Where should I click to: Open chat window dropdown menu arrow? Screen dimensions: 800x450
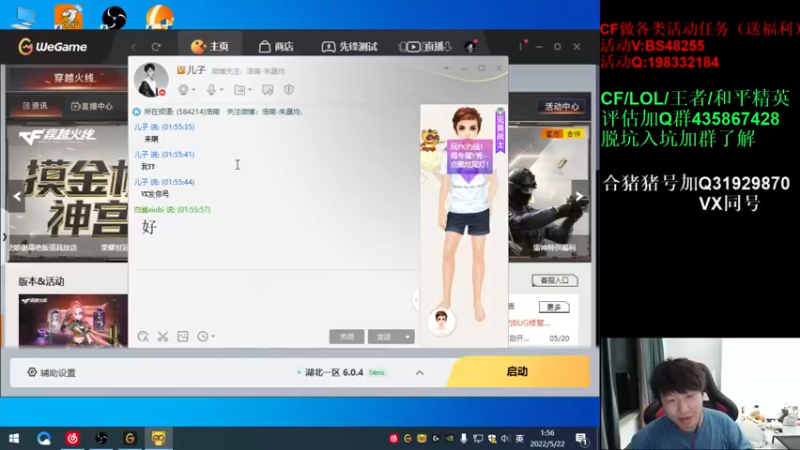pos(446,68)
